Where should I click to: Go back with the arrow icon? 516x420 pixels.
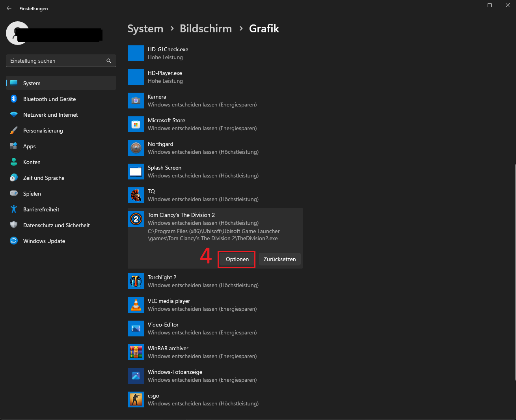(x=9, y=8)
